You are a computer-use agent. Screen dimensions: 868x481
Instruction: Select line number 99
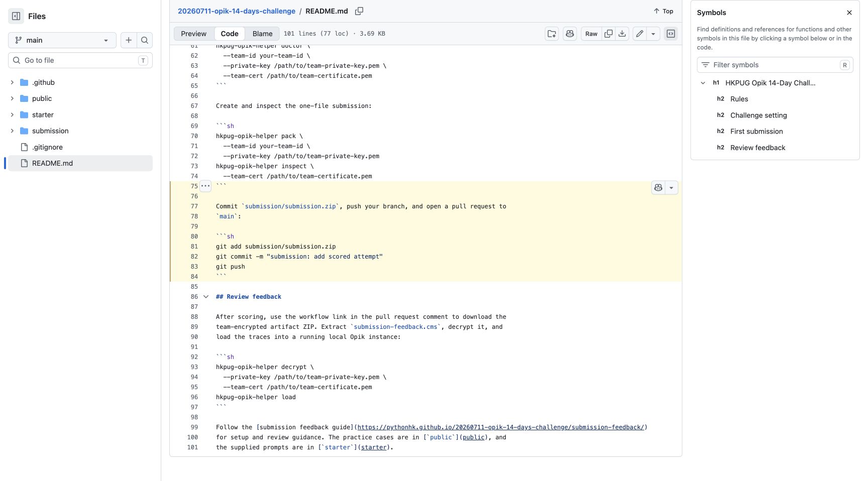(194, 427)
